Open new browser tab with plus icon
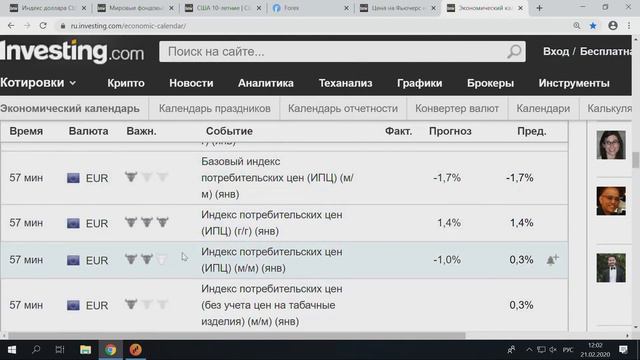This screenshot has height=360, width=640. [539, 8]
